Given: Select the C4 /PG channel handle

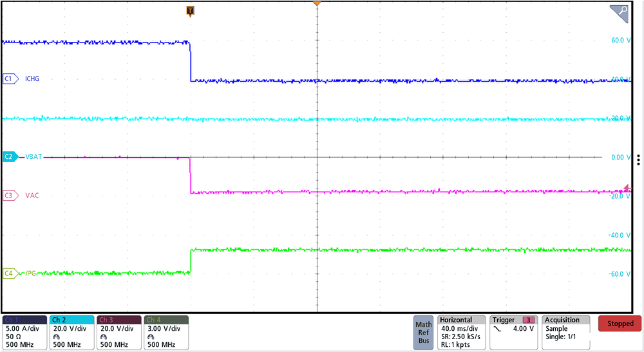Looking at the screenshot, I should [x=9, y=273].
